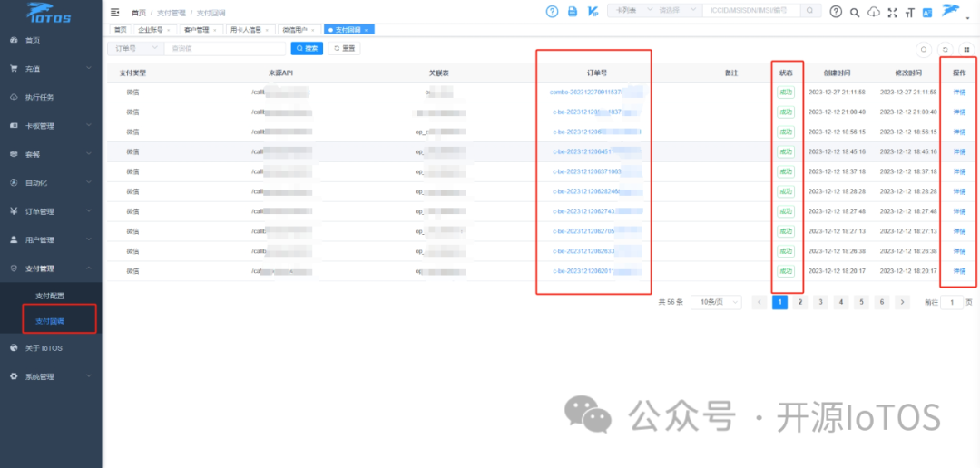Image resolution: width=980 pixels, height=468 pixels.
Task: Open column settings grid icon above table
Action: pyautogui.click(x=967, y=49)
